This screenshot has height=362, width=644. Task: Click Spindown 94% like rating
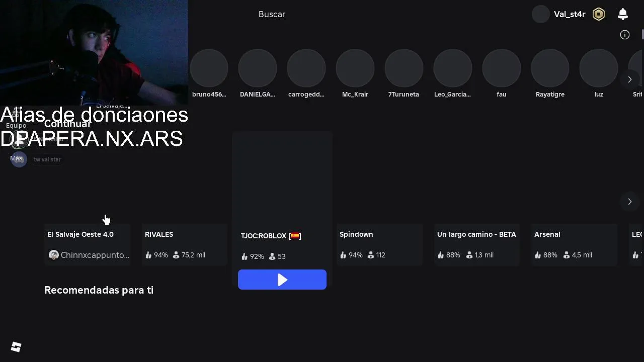pos(351,255)
